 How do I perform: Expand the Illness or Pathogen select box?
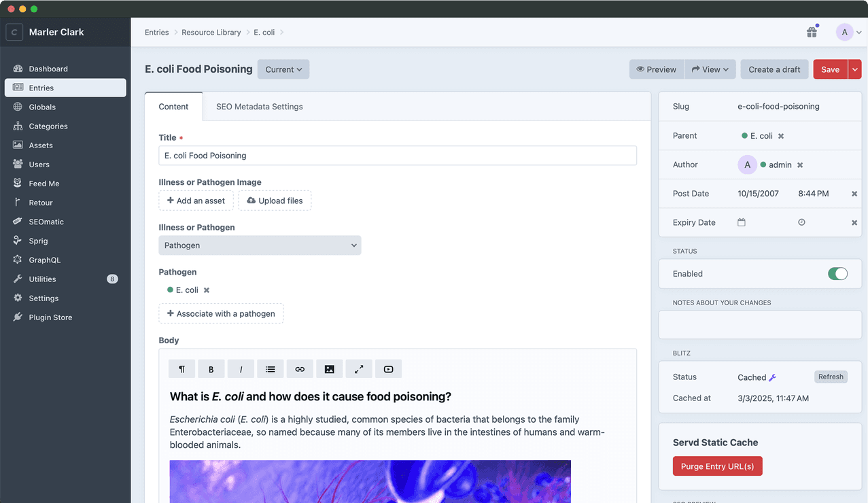click(260, 245)
